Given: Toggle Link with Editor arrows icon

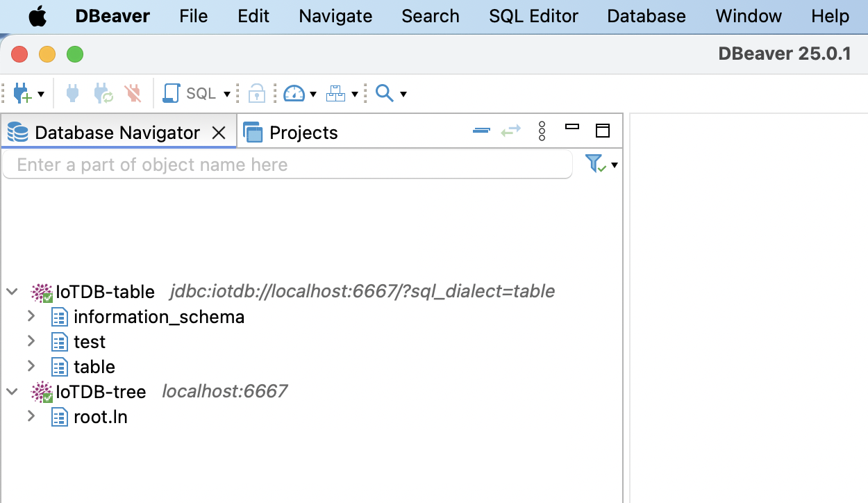Looking at the screenshot, I should click(x=510, y=131).
